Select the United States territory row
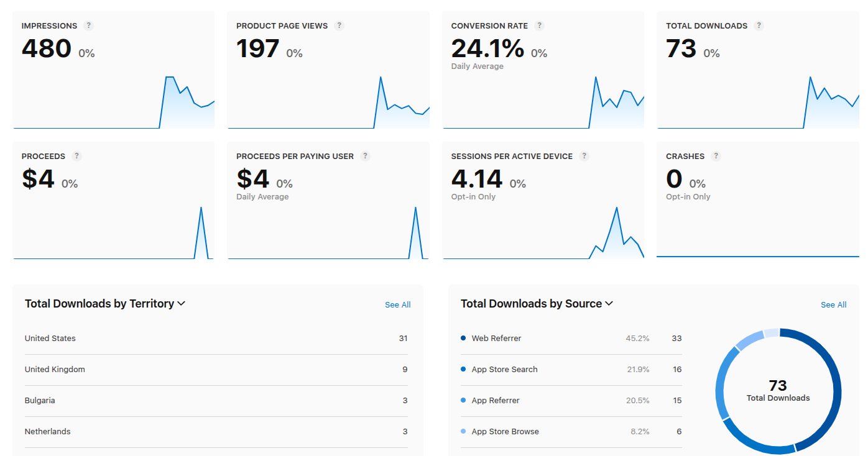Image resolution: width=868 pixels, height=456 pixels. (x=216, y=339)
